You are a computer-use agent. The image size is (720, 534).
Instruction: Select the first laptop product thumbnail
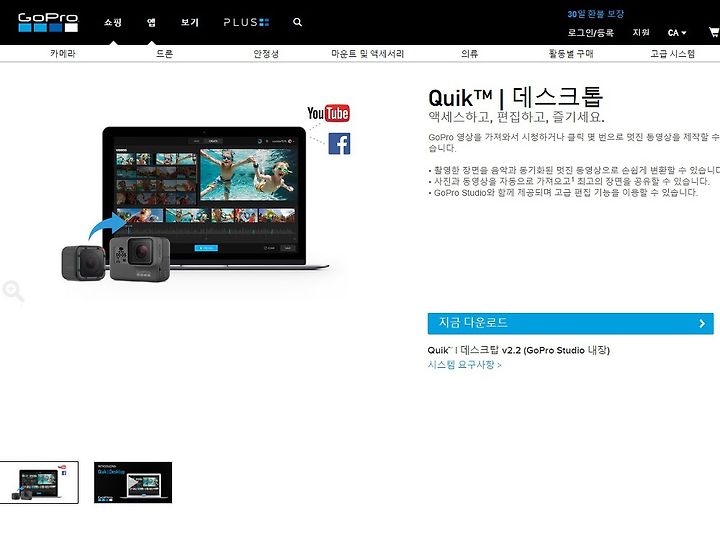click(x=39, y=482)
